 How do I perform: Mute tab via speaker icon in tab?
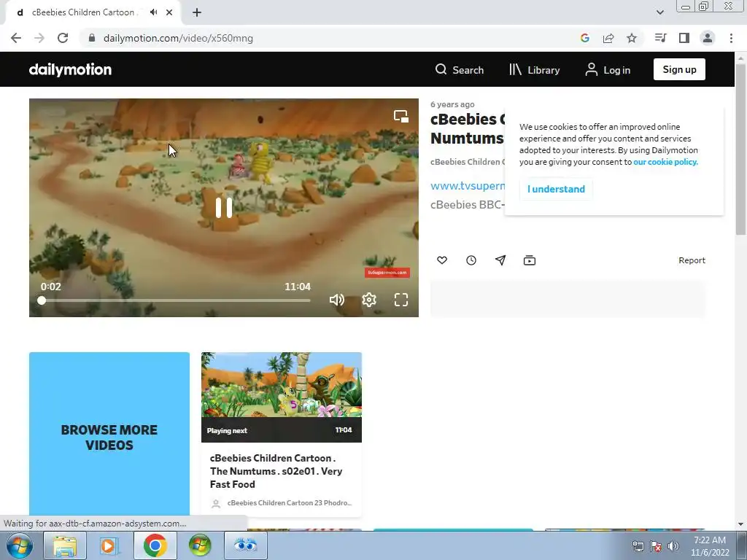click(x=153, y=12)
